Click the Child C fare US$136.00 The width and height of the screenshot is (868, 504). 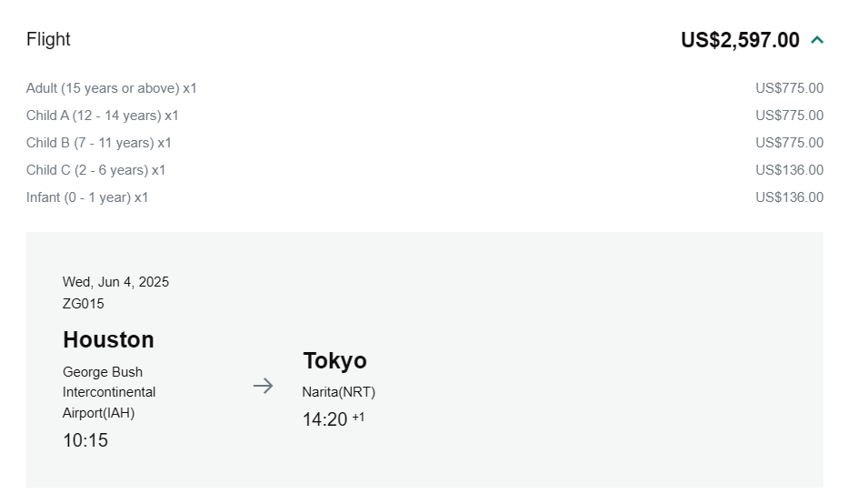coord(789,170)
